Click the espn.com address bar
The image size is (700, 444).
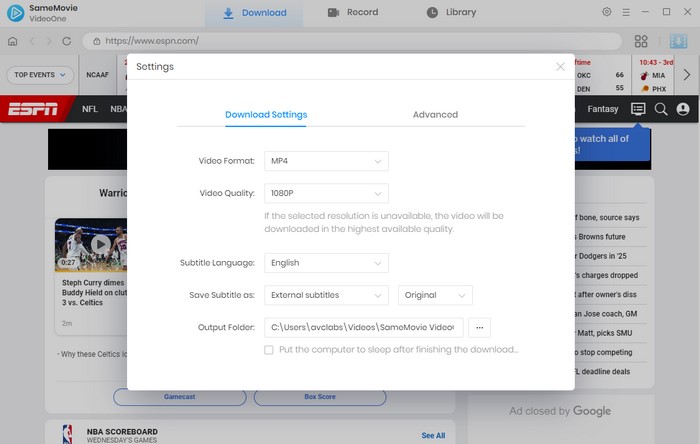(352, 41)
